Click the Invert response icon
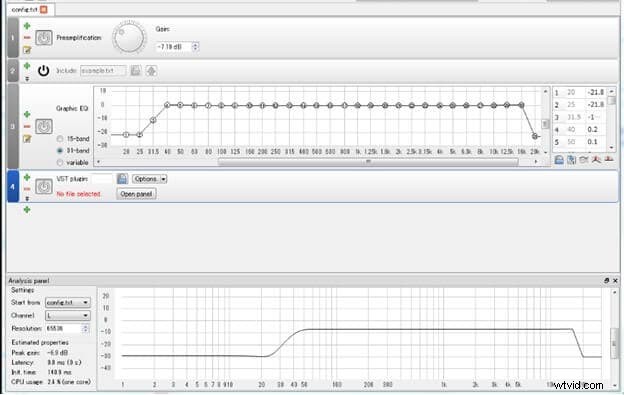Image resolution: width=624 pixels, height=395 pixels. pyautogui.click(x=584, y=160)
